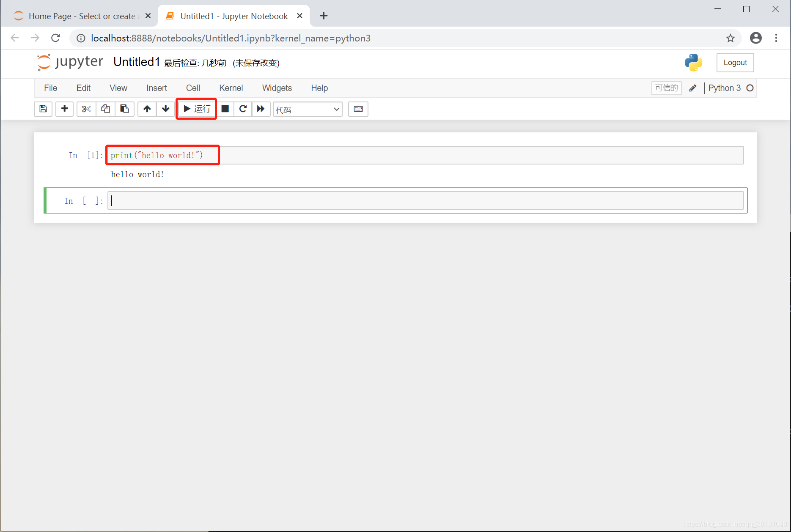Cut selected cells with the scissors icon

pos(86,109)
